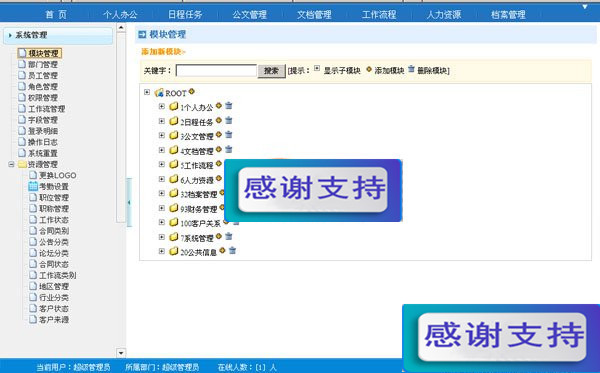Open the 日程任务 top navigation menu

tap(185, 15)
